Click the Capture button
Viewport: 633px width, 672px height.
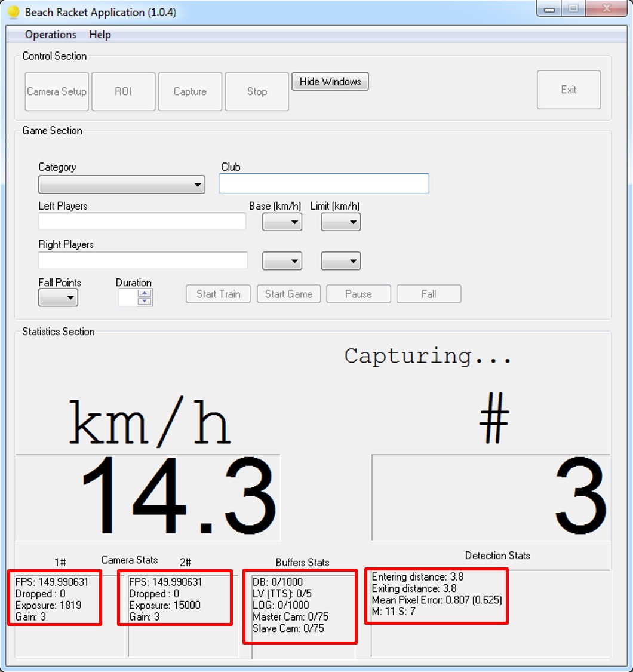pos(190,91)
